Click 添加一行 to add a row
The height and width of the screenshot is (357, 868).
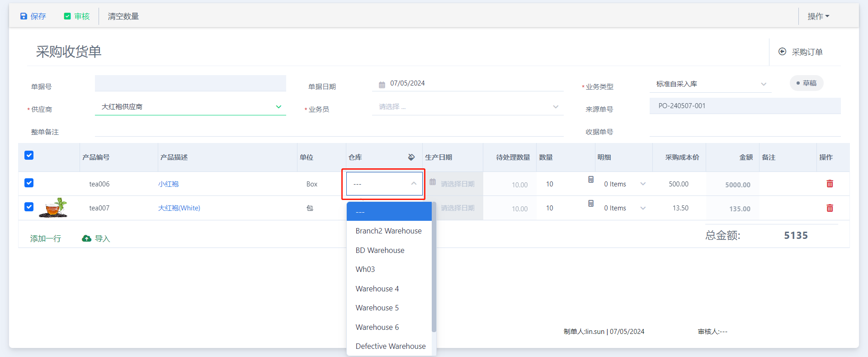point(46,238)
